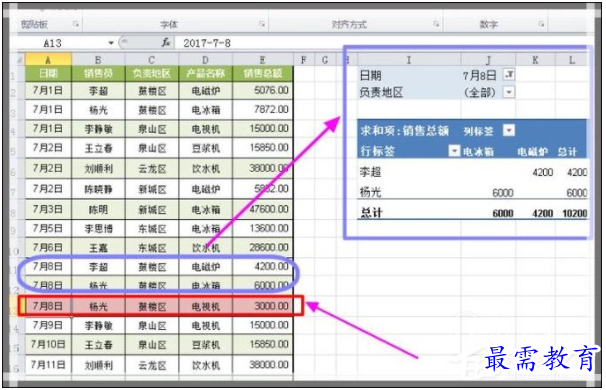Click the 刘顺利 cell in the 7月2日 row
The width and height of the screenshot is (606, 390).
pyautogui.click(x=98, y=169)
